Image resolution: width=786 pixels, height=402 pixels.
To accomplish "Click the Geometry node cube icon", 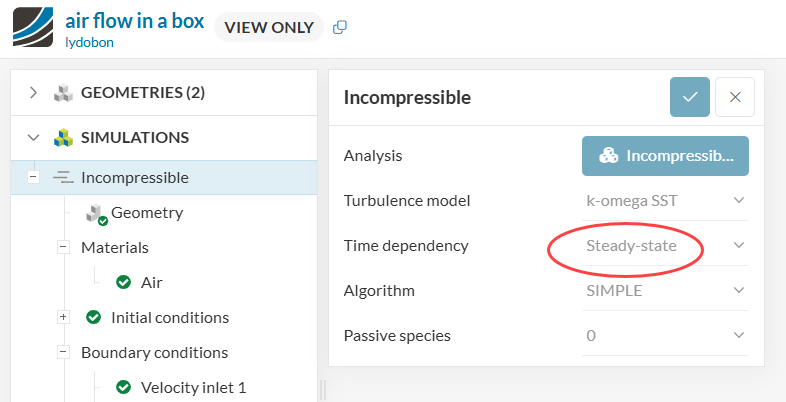I will tap(96, 213).
